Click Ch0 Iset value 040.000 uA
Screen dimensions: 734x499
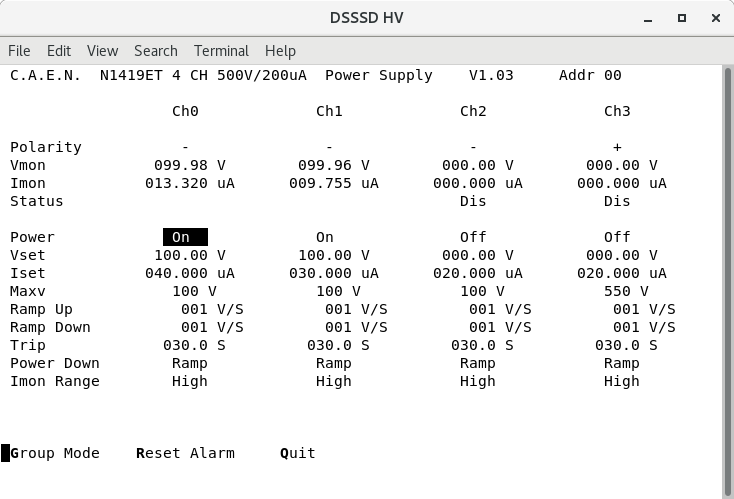pyautogui.click(x=190, y=273)
